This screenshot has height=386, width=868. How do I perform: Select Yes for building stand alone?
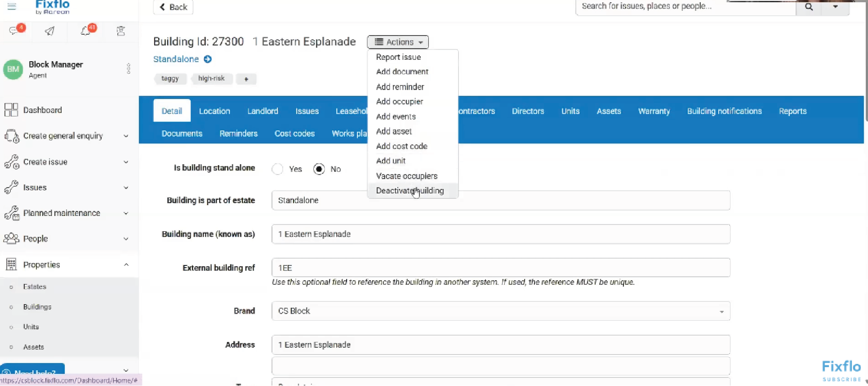click(278, 169)
